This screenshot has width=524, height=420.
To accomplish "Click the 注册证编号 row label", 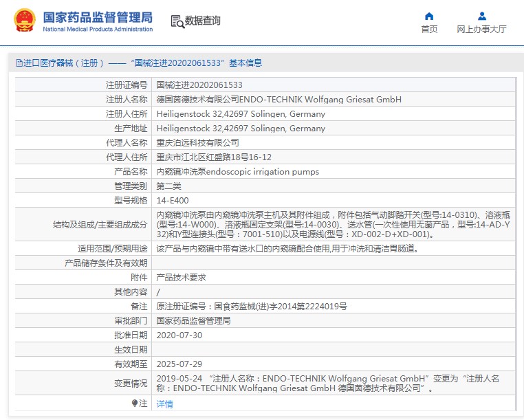I will pyautogui.click(x=127, y=85).
